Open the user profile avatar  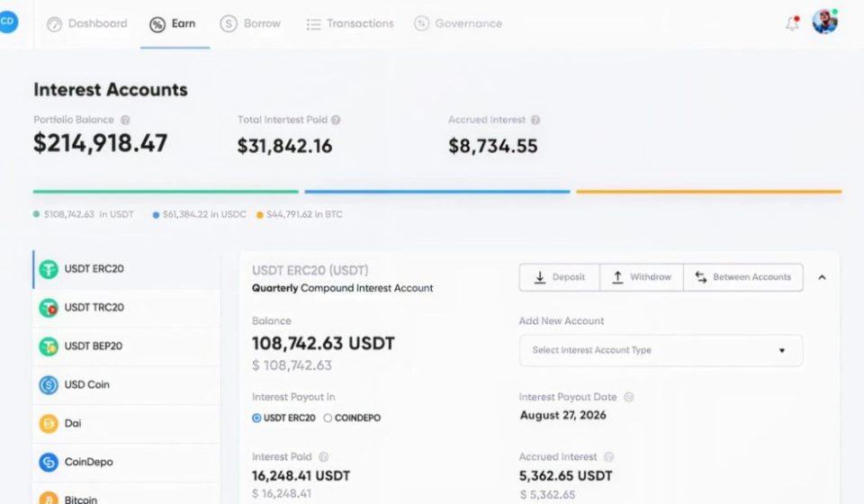pos(825,22)
